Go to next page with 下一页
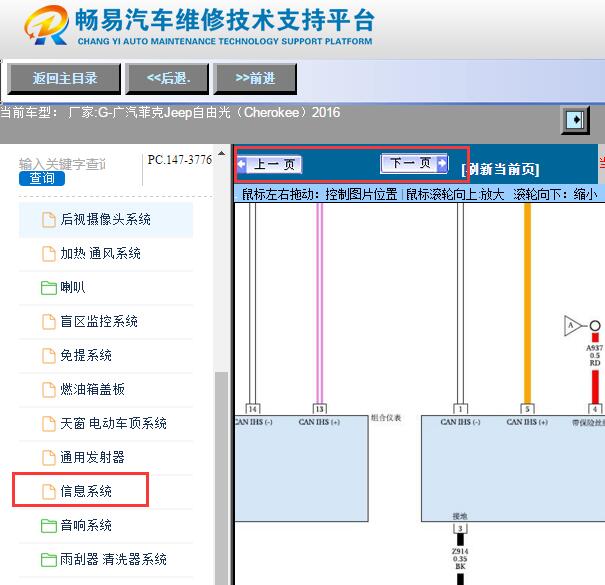This screenshot has height=585, width=605. tap(414, 163)
